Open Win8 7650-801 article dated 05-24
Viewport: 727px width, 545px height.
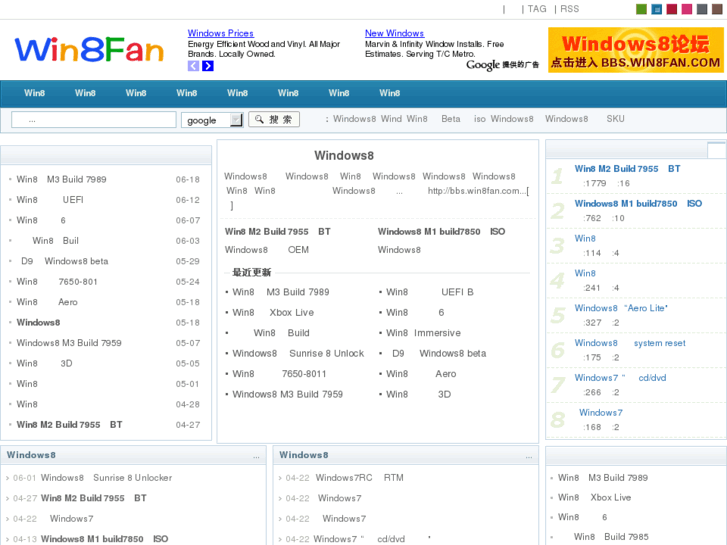click(57, 282)
